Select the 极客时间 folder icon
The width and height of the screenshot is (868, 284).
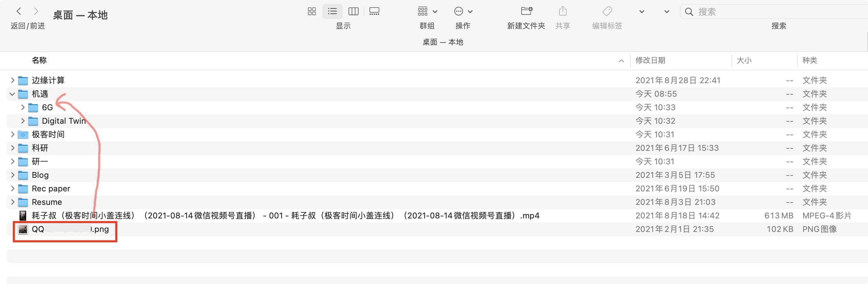tap(23, 135)
